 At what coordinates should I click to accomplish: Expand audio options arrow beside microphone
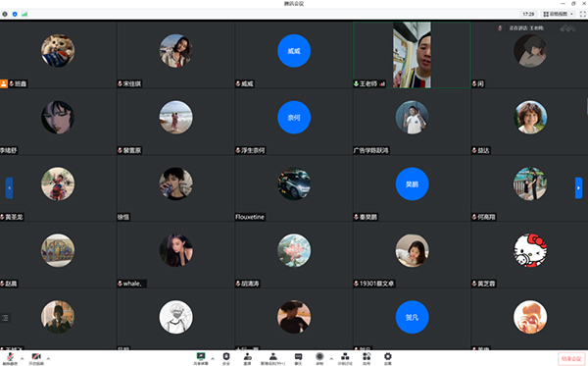click(23, 359)
